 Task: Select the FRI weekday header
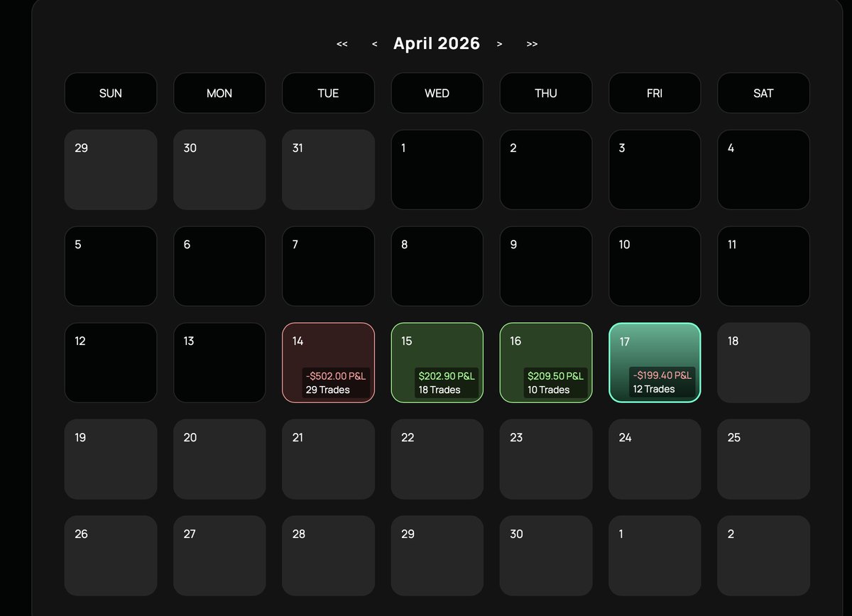click(655, 93)
